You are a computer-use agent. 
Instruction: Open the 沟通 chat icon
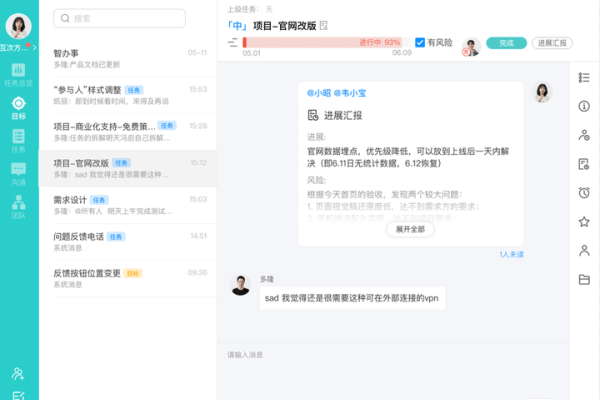click(x=18, y=174)
